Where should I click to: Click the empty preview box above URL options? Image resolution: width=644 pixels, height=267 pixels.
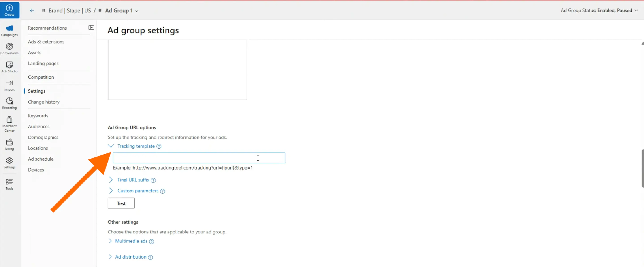pyautogui.click(x=177, y=70)
